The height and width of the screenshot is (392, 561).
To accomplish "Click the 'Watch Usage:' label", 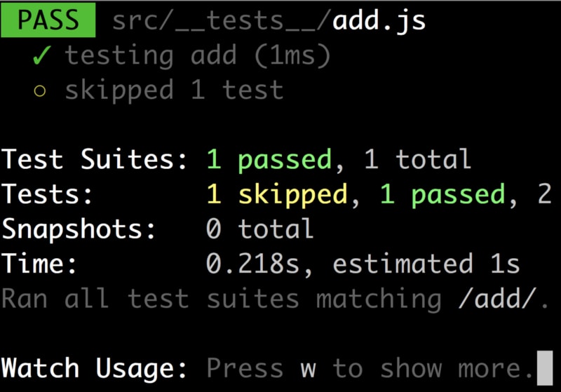I will (x=94, y=368).
